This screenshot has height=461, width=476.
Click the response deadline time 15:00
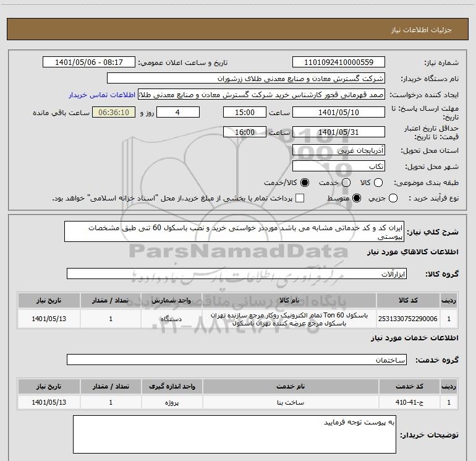tap(245, 112)
